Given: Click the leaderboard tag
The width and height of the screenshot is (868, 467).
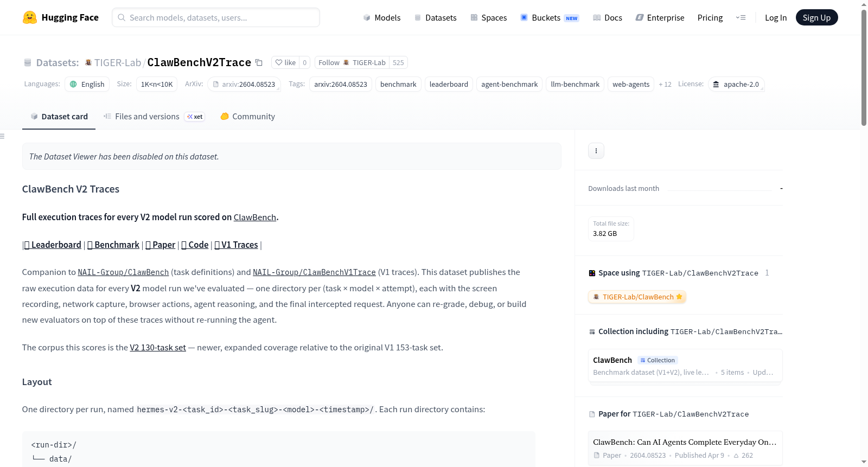Looking at the screenshot, I should pos(449,84).
